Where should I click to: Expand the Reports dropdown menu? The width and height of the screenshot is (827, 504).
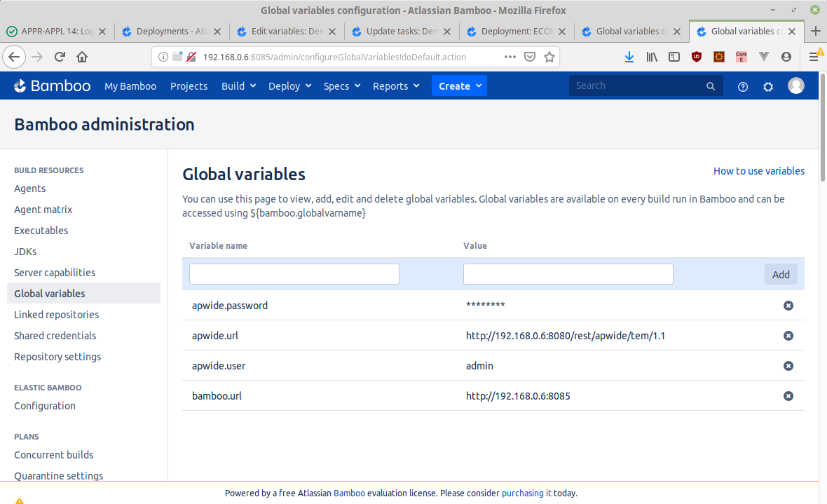(x=396, y=86)
